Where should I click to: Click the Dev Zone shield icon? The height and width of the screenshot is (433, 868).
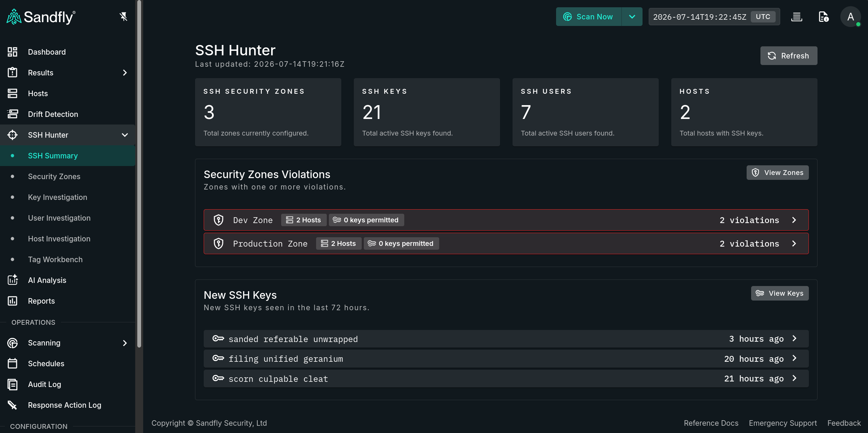point(219,220)
